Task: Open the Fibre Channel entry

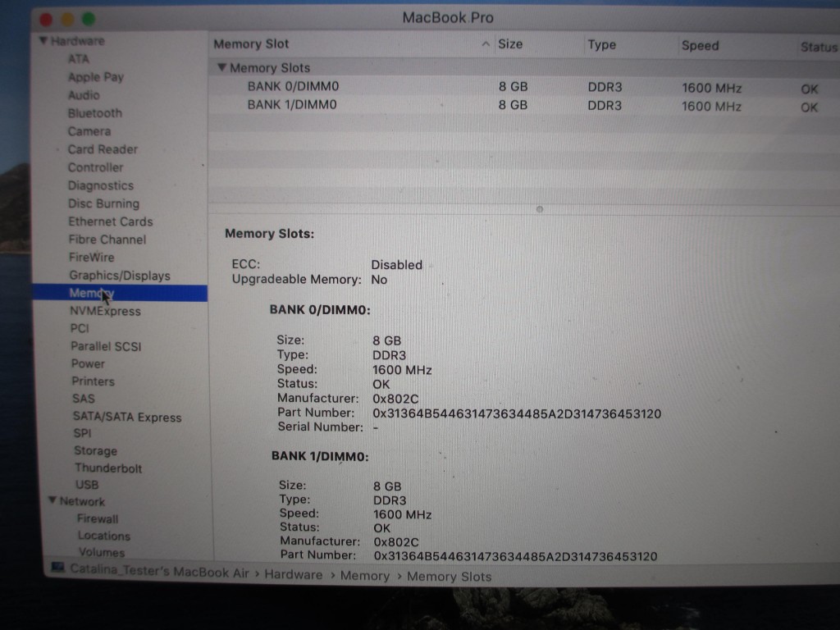Action: tap(107, 240)
